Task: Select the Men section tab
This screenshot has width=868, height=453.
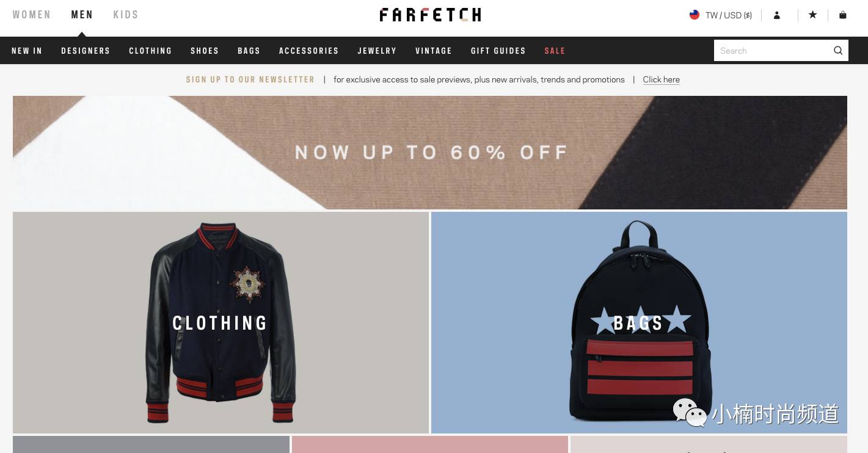Action: tap(82, 15)
